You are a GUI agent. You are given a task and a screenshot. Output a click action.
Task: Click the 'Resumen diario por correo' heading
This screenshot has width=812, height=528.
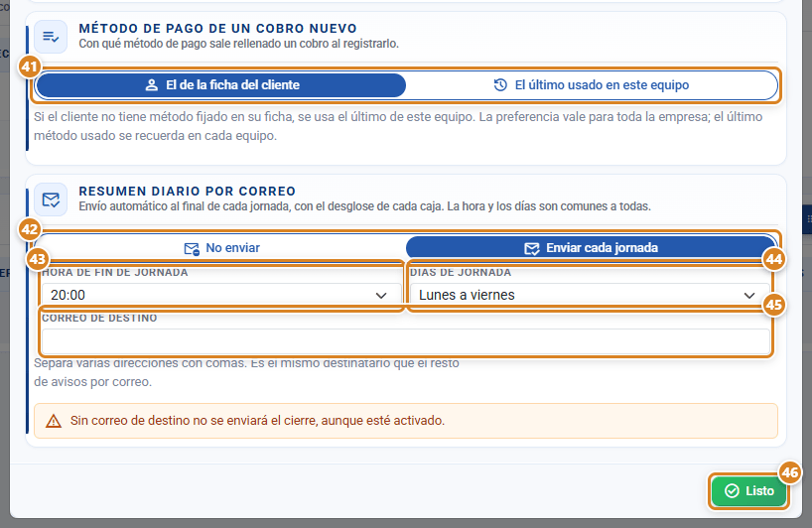pyautogui.click(x=187, y=191)
